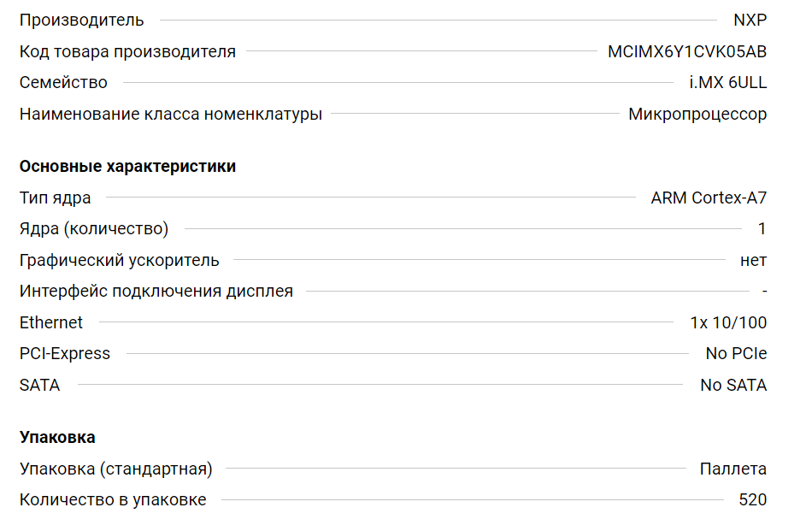Click the NXP manufacturer value

[x=750, y=21]
